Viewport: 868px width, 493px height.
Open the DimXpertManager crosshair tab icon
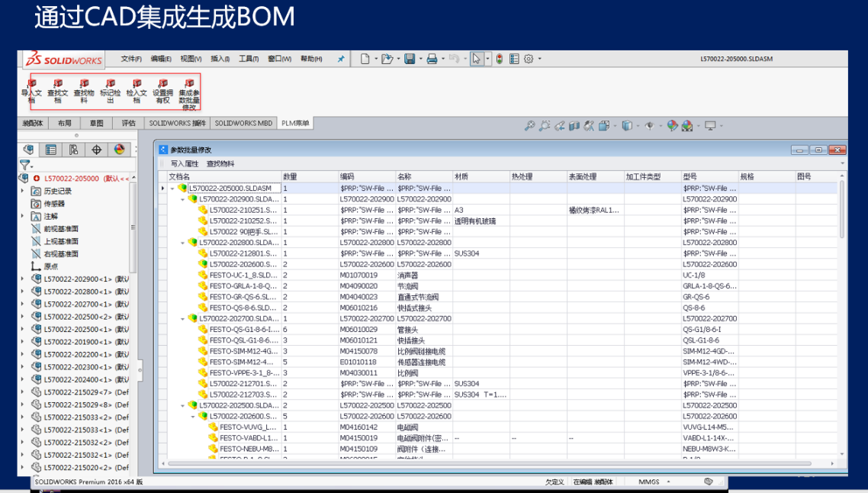[x=96, y=150]
